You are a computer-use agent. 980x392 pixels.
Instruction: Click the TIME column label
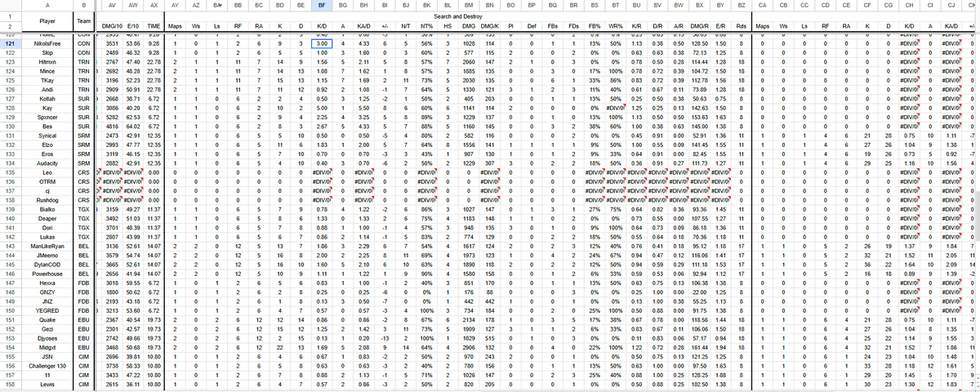pyautogui.click(x=155, y=27)
